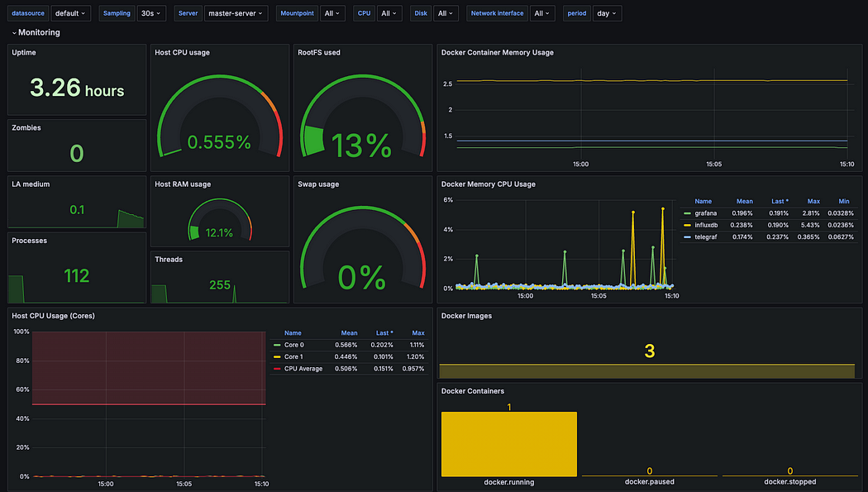This screenshot has width=868, height=492.
Task: Open the Mountpoint All dropdown
Action: (x=332, y=13)
